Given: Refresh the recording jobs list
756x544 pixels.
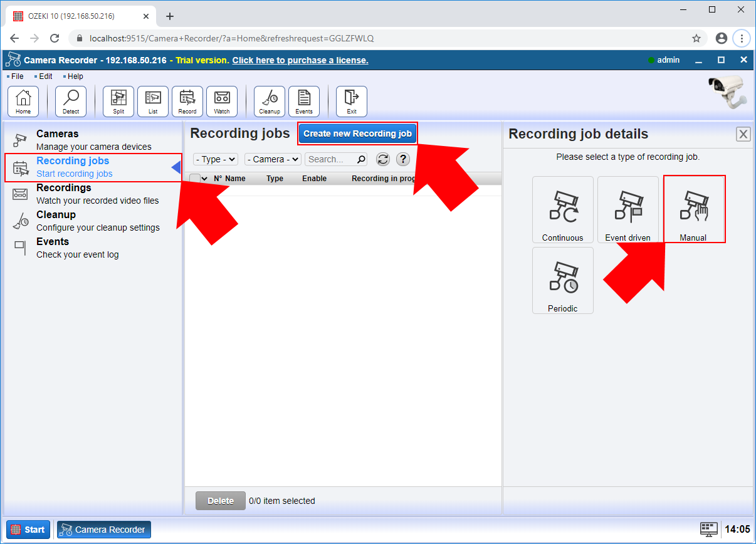Looking at the screenshot, I should (383, 159).
